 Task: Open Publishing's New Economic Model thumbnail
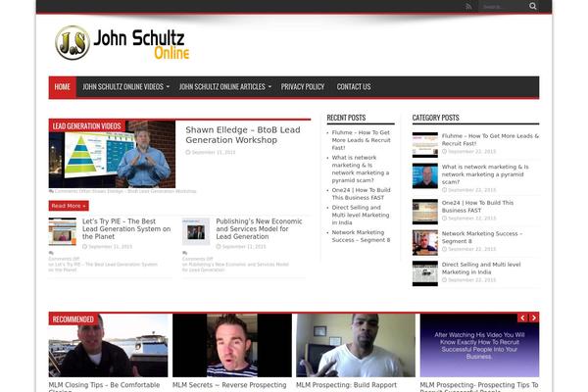click(196, 231)
